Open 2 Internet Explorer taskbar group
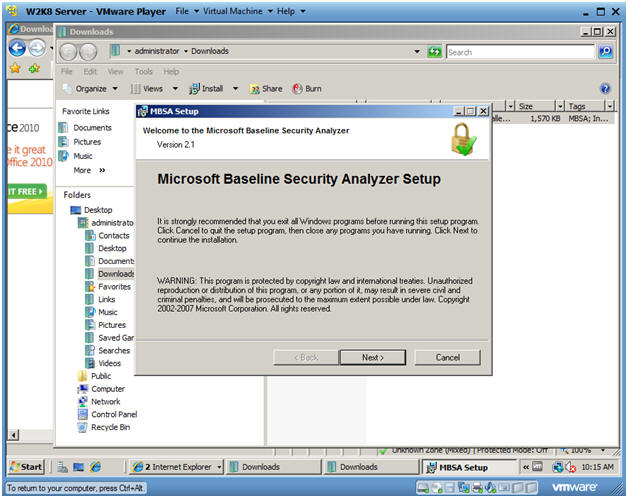The height and width of the screenshot is (498, 628). (x=177, y=467)
